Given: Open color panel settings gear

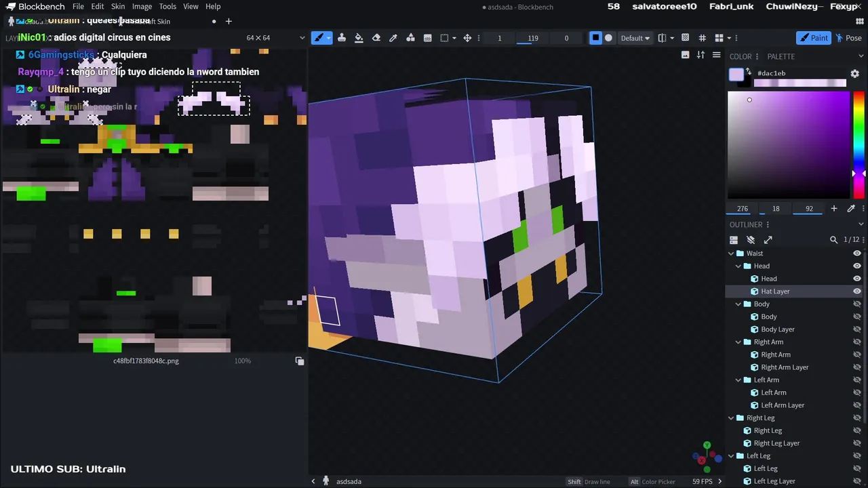Looking at the screenshot, I should tap(855, 73).
